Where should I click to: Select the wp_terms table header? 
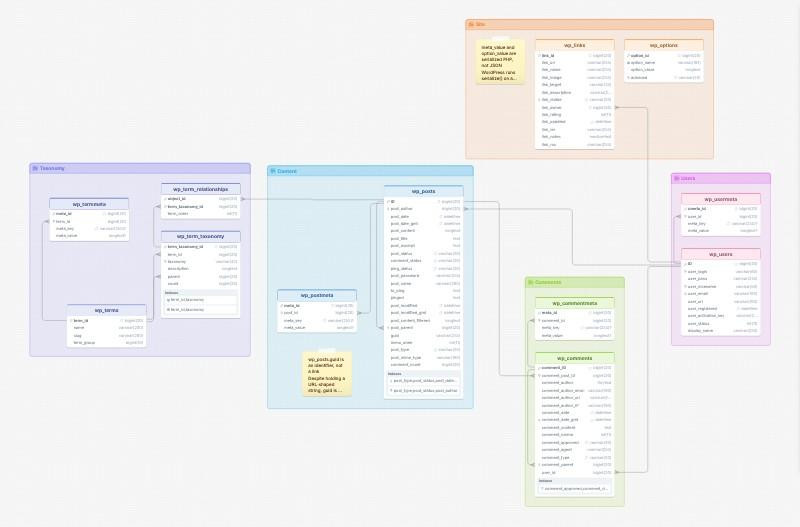point(107,310)
